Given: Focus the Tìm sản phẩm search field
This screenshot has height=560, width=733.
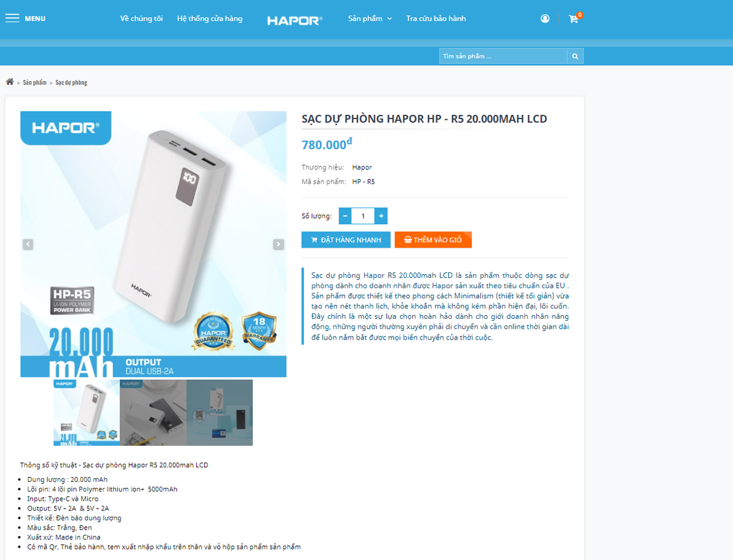Looking at the screenshot, I should 503,56.
